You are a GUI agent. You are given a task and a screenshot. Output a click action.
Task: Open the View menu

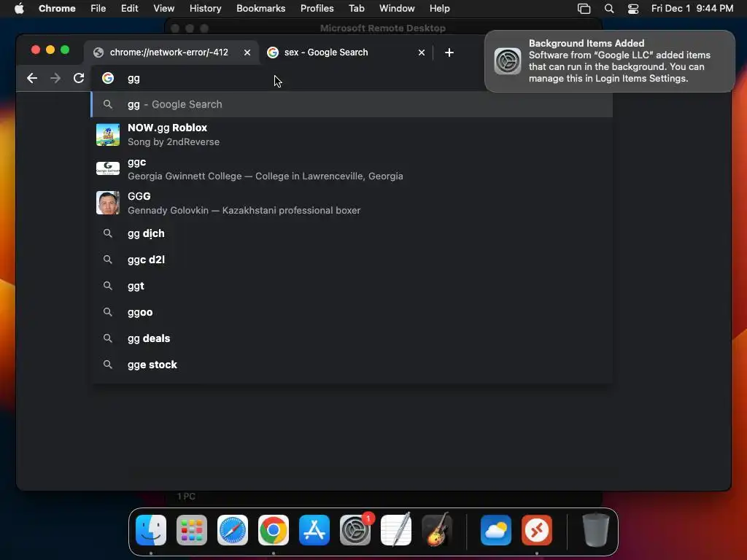click(x=164, y=9)
